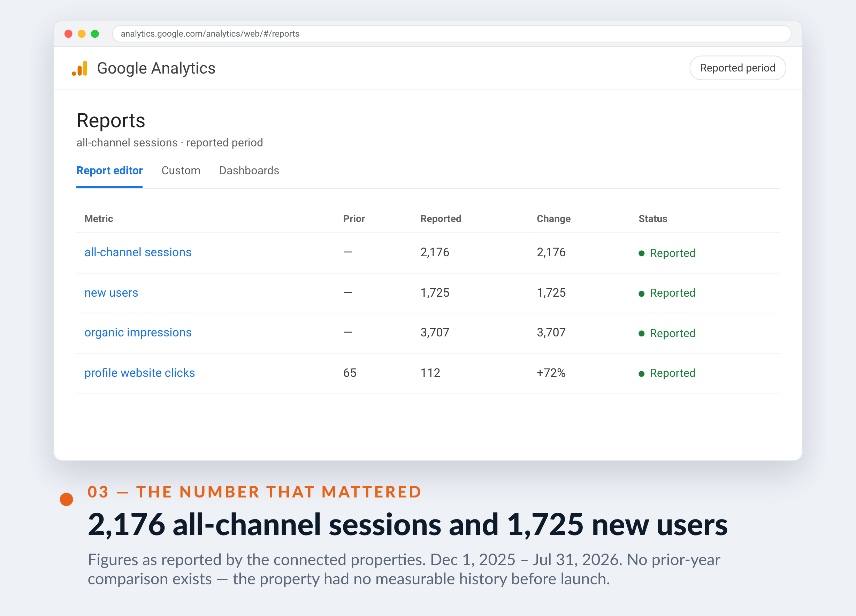Click the Reported status for all-channel sessions
Viewport: 856px width, 616px height.
666,253
